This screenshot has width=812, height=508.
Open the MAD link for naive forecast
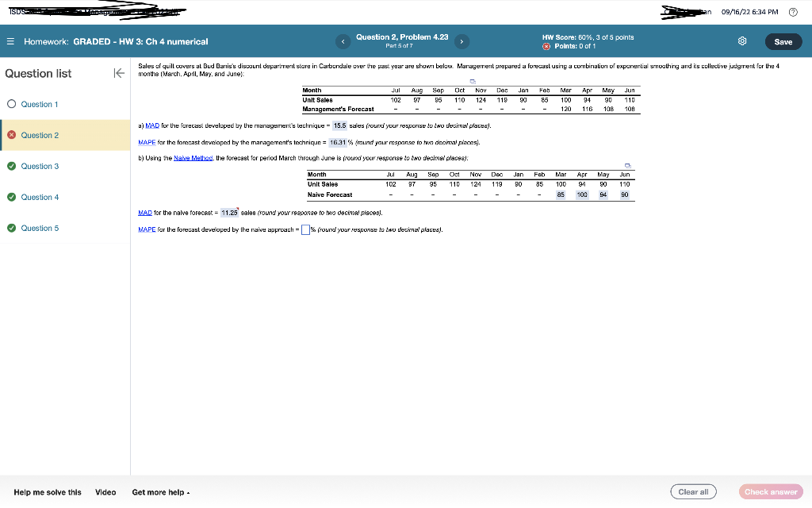pos(145,213)
